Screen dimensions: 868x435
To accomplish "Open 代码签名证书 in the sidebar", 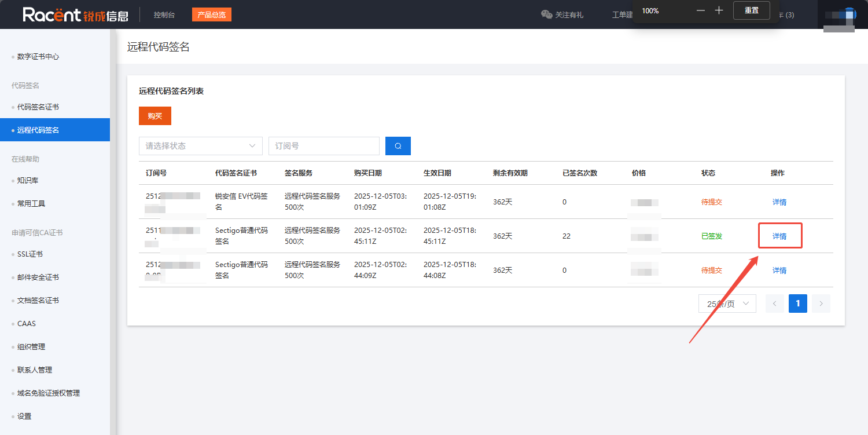I will (38, 107).
